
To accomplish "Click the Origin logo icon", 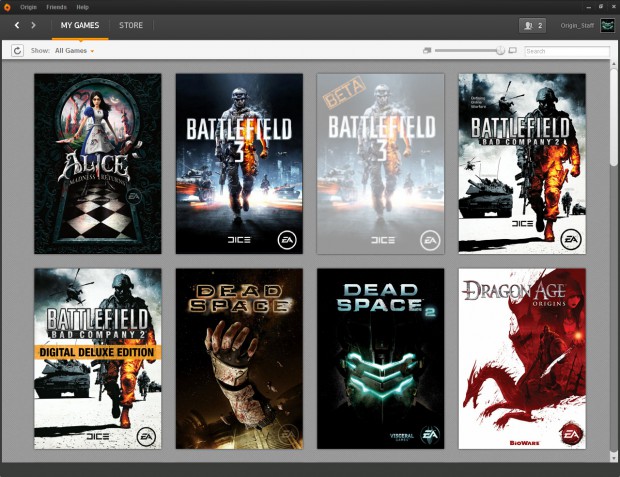I will click(x=7, y=6).
